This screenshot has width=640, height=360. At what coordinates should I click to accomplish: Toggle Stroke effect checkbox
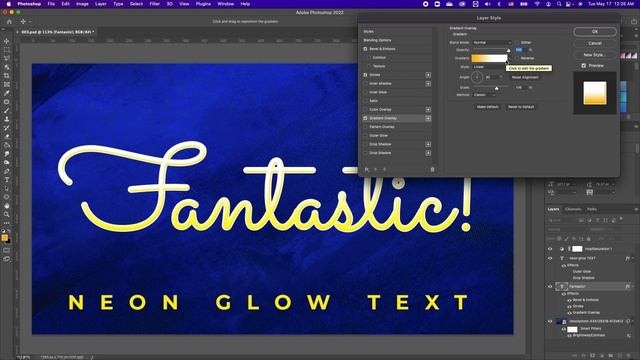[x=365, y=75]
